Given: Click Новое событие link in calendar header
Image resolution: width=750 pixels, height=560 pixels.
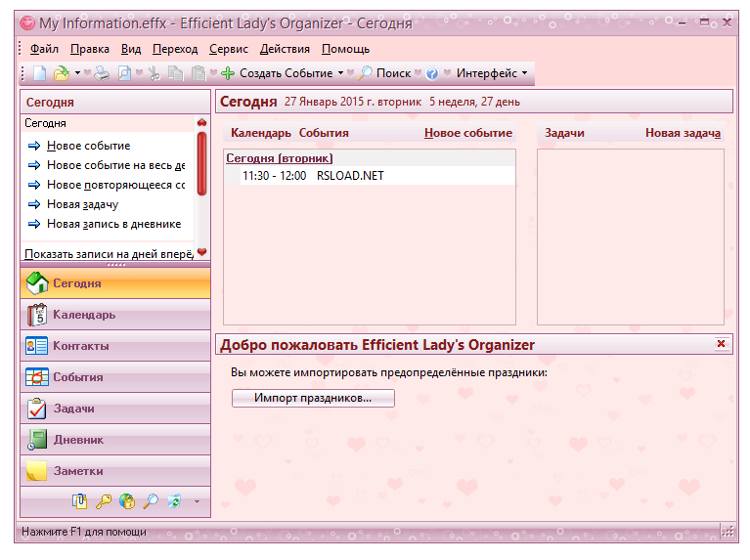Looking at the screenshot, I should [467, 133].
